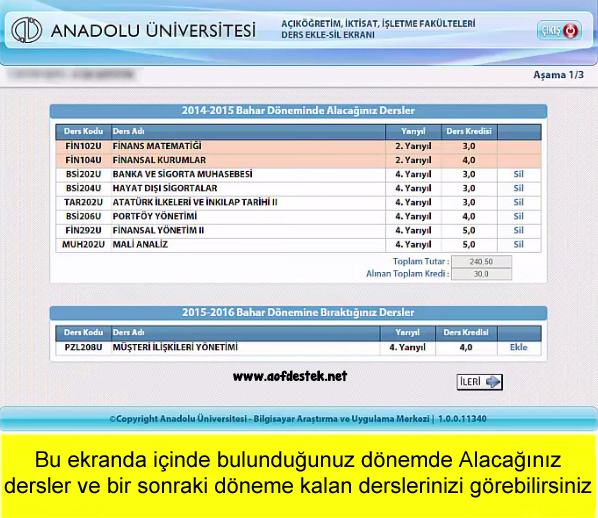Screen dimensions: 598x518
Task: Select course code BSİ204U
Action: pos(84,188)
